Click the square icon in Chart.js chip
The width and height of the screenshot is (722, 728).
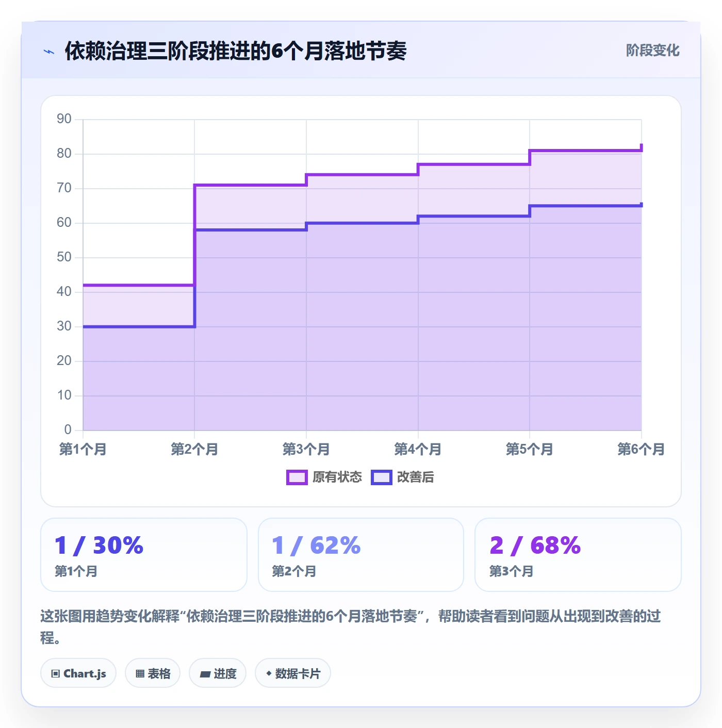(56, 674)
